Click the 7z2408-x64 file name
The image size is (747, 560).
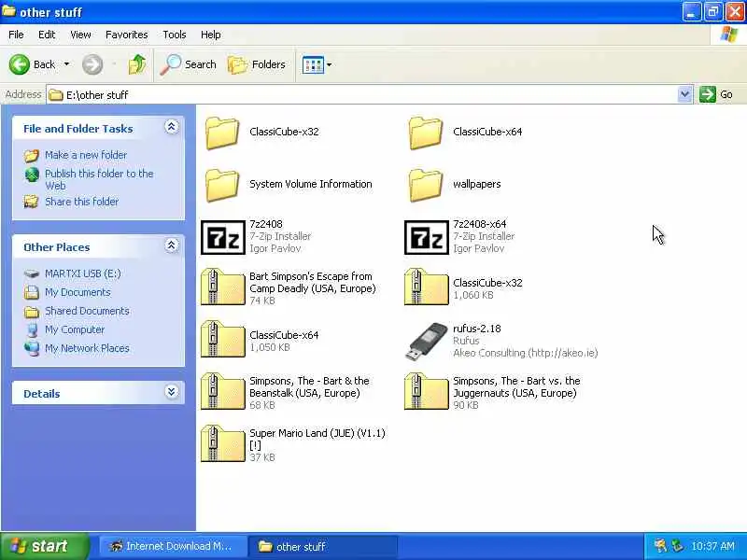(480, 224)
